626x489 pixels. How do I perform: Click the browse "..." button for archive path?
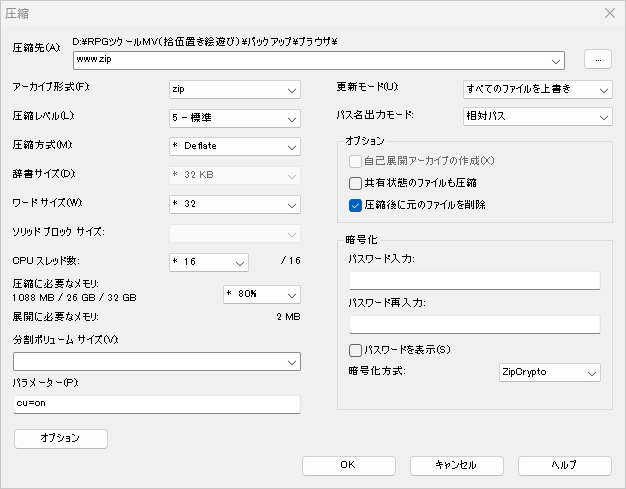point(597,59)
